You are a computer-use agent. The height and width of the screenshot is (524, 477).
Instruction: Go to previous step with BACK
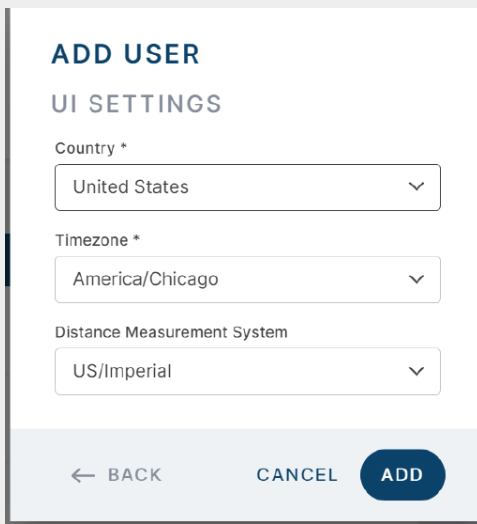coord(117,475)
